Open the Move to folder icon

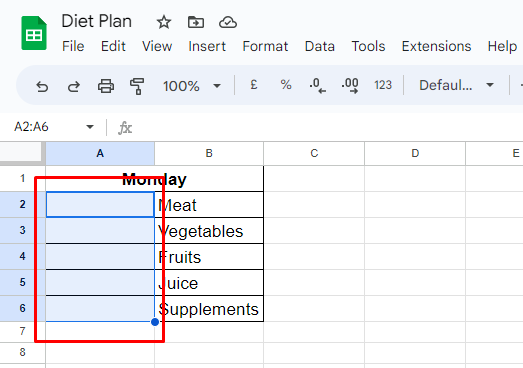196,22
